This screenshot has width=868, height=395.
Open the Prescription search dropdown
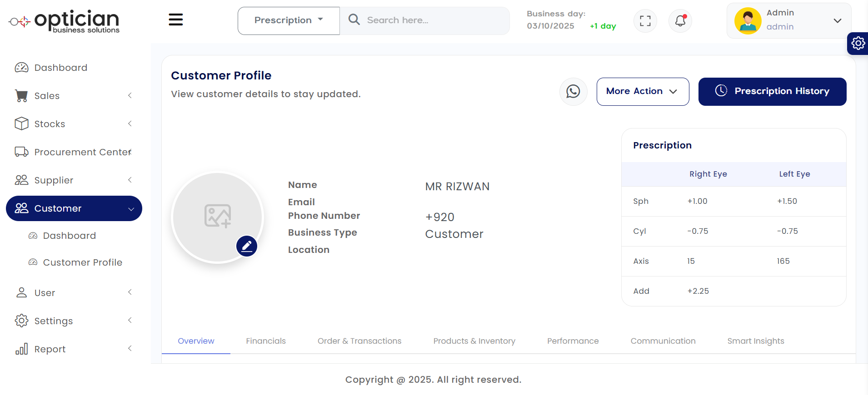pyautogui.click(x=289, y=20)
